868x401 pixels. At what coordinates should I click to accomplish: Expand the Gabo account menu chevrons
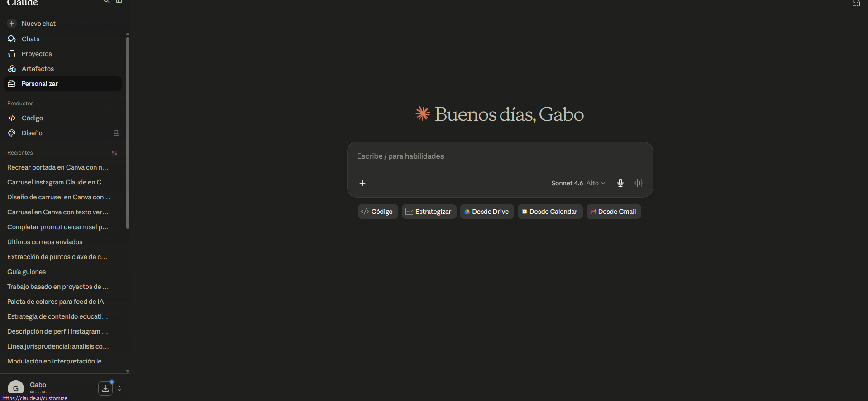119,388
